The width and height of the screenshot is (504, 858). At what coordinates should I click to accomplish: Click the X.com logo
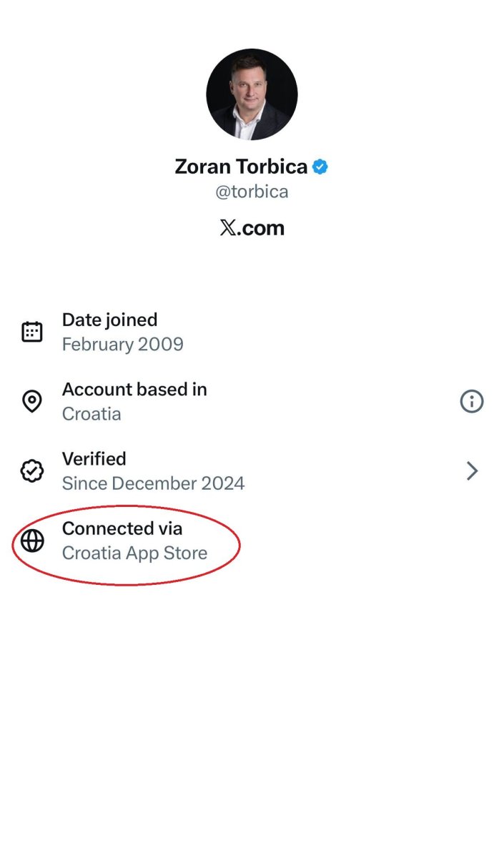252,228
